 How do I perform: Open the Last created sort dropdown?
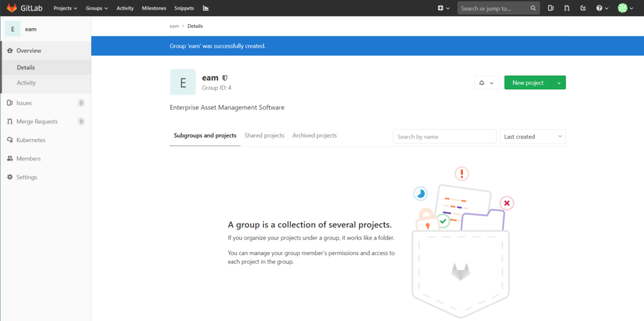tap(532, 137)
